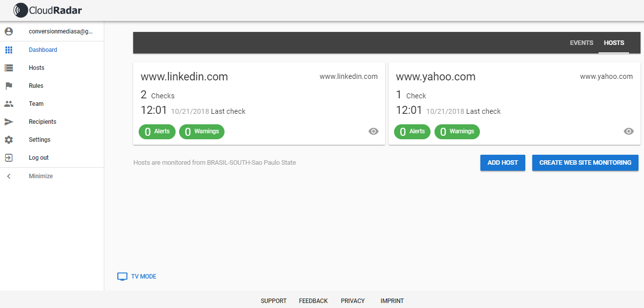Collapse sidebar with Minimize chevron
Screen dimensions: 644x308
point(8,176)
